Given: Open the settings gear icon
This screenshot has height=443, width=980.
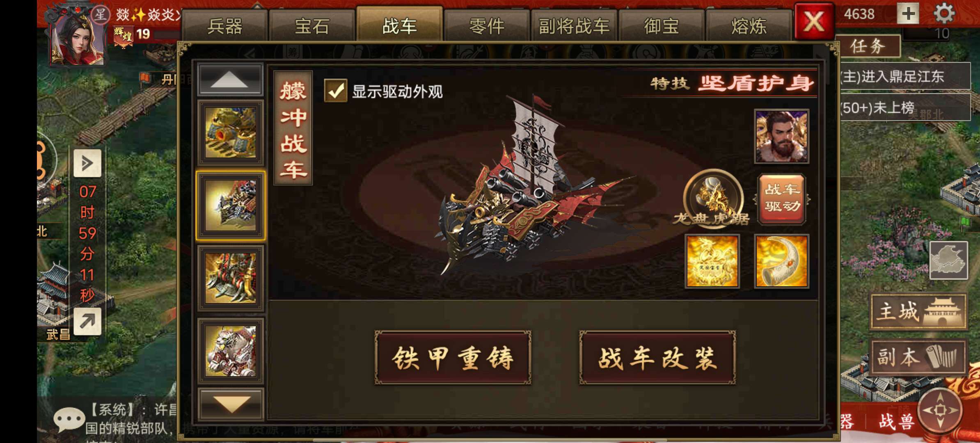Looking at the screenshot, I should pyautogui.click(x=943, y=14).
